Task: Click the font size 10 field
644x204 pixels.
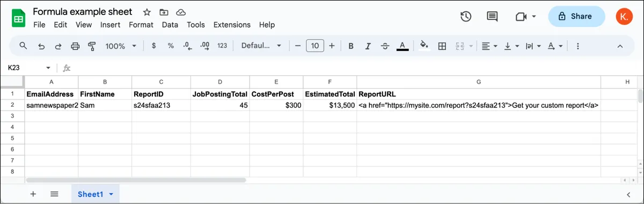Action: point(315,46)
